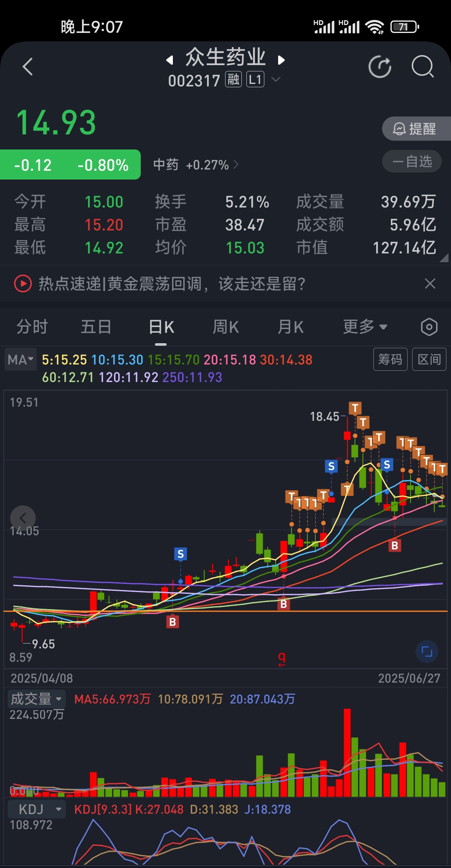Tap the 最高 price 15.20
The width and height of the screenshot is (451, 868).
pyautogui.click(x=104, y=225)
